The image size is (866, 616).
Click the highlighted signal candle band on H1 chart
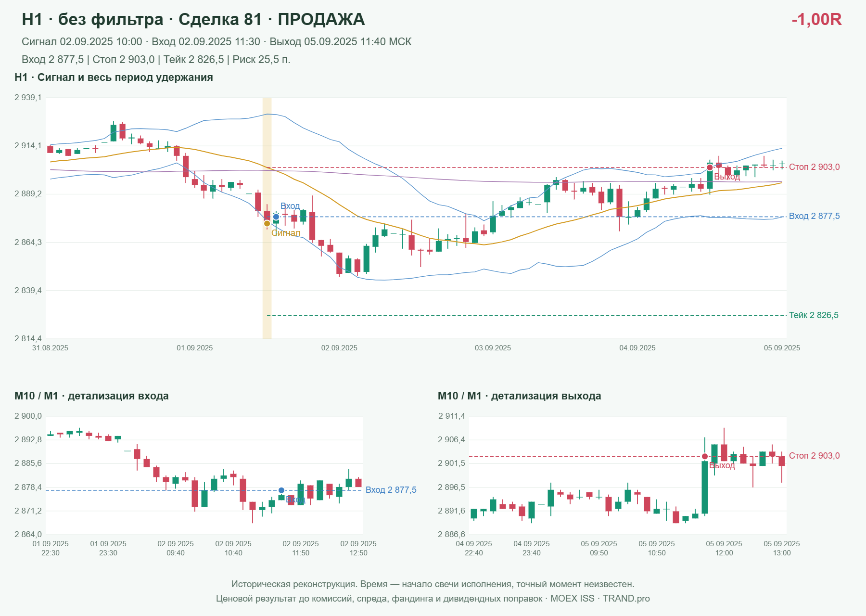[267, 218]
